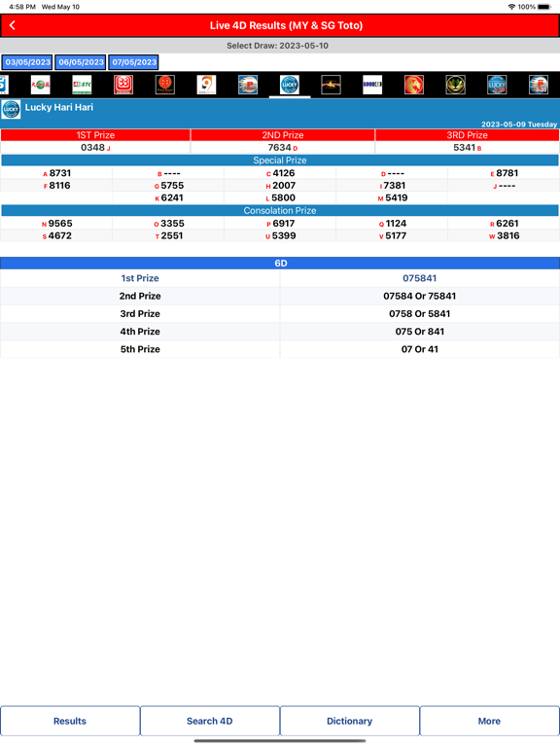This screenshot has width=560, height=747.
Task: Tap special prize H 2007
Action: [x=280, y=186]
